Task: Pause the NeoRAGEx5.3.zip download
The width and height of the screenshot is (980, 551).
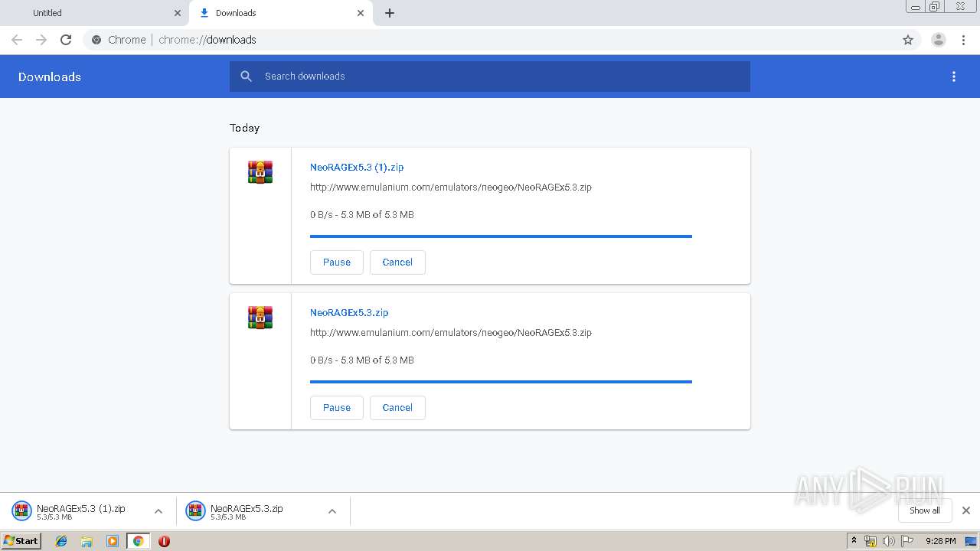Action: coord(337,408)
